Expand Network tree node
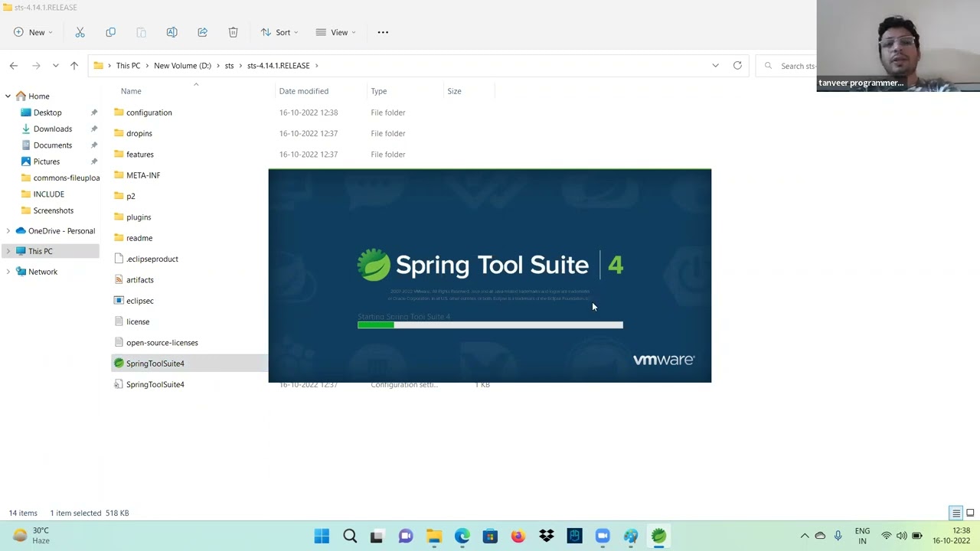 coord(8,272)
